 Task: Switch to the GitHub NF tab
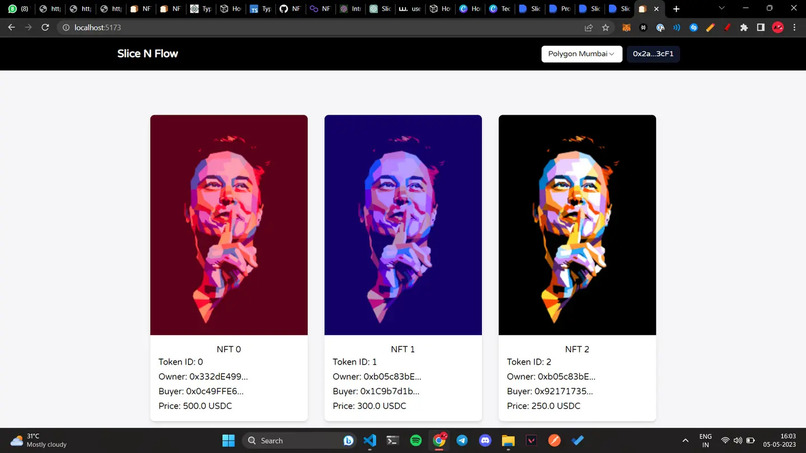(x=290, y=9)
